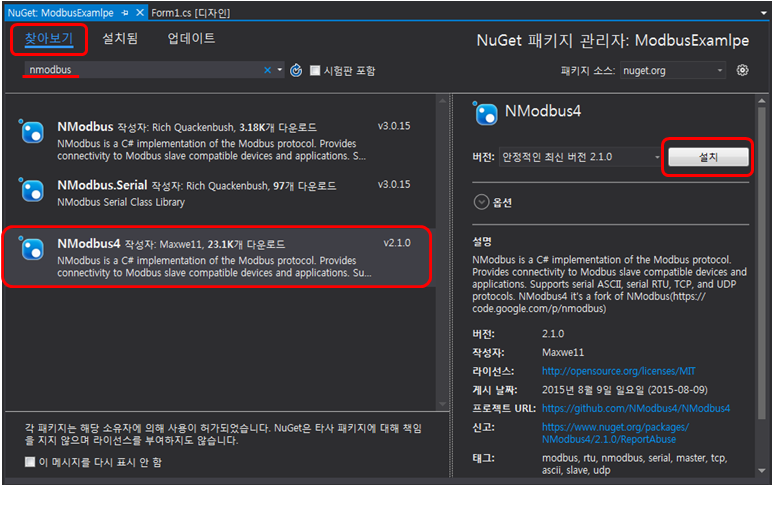Click the refresh icon beside search box
The width and height of the screenshot is (773, 516).
point(296,71)
